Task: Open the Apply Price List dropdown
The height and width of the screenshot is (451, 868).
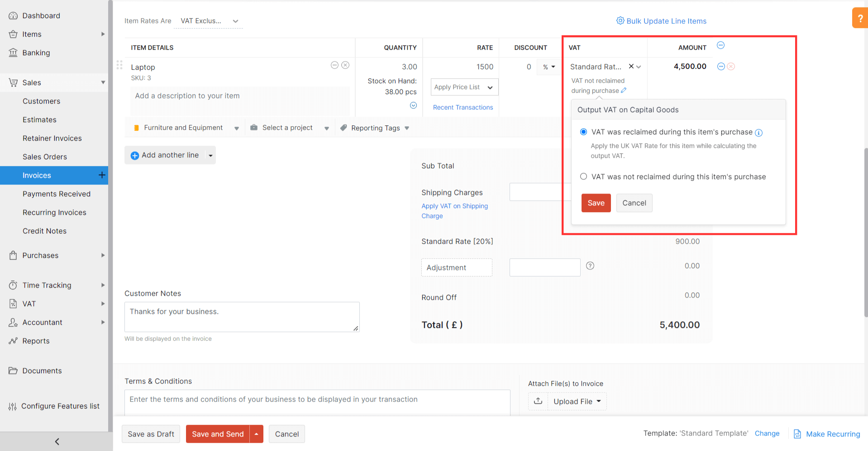Action: [x=464, y=87]
